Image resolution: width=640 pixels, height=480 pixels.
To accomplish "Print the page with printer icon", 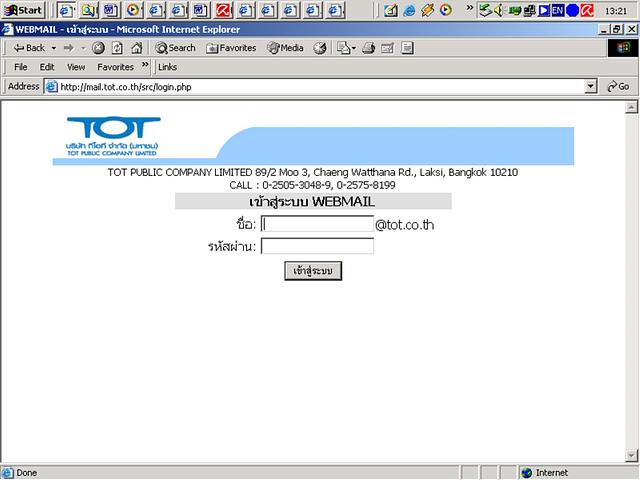I will [x=369, y=48].
